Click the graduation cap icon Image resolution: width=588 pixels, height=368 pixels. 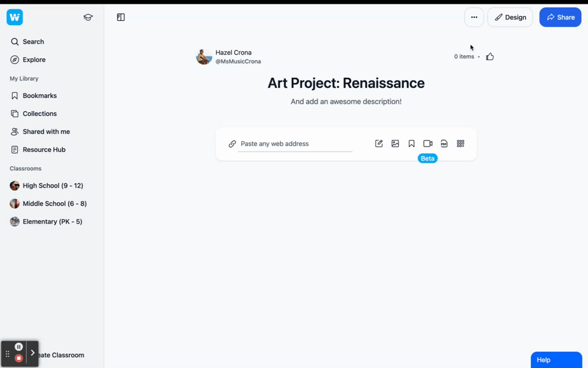pos(88,18)
